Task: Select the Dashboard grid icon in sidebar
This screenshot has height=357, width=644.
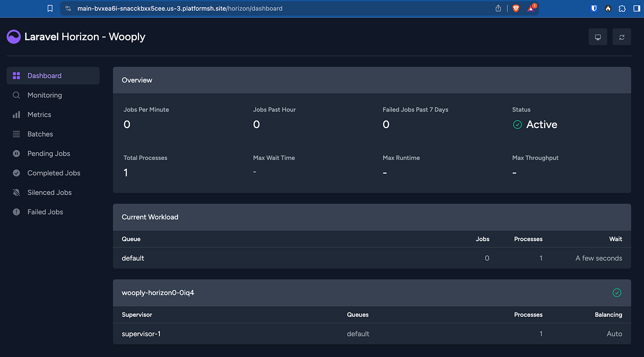Action: click(17, 76)
